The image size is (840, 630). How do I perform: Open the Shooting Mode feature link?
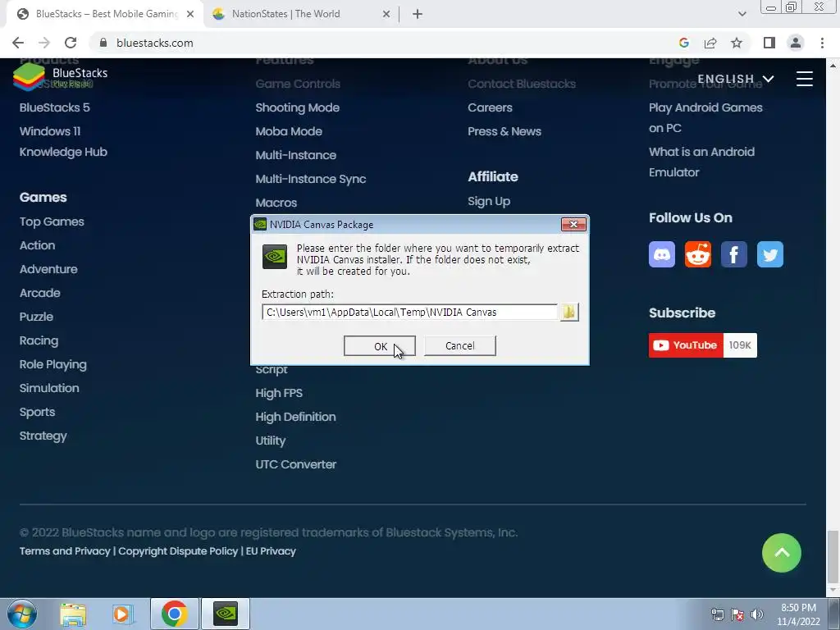click(297, 107)
